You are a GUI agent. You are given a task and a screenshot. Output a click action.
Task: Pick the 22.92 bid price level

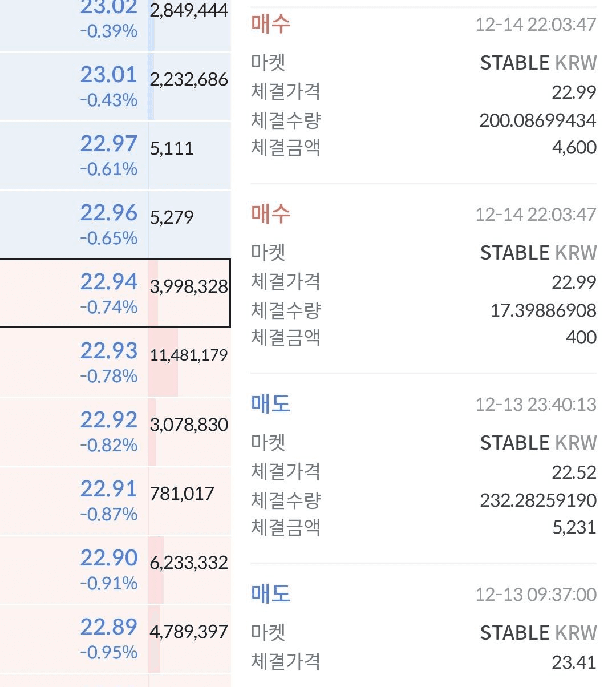[x=108, y=421]
